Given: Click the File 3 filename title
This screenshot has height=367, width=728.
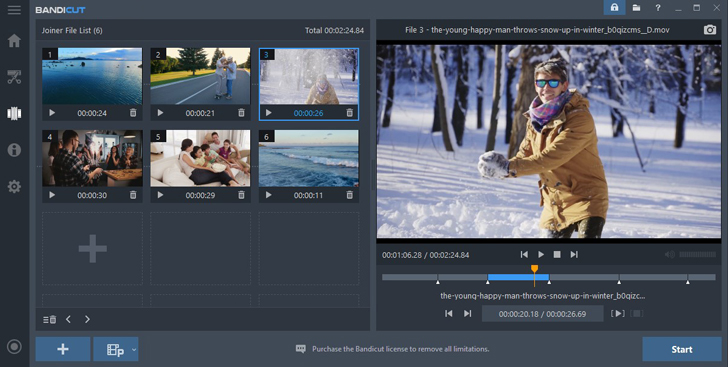Looking at the screenshot, I should [x=537, y=30].
